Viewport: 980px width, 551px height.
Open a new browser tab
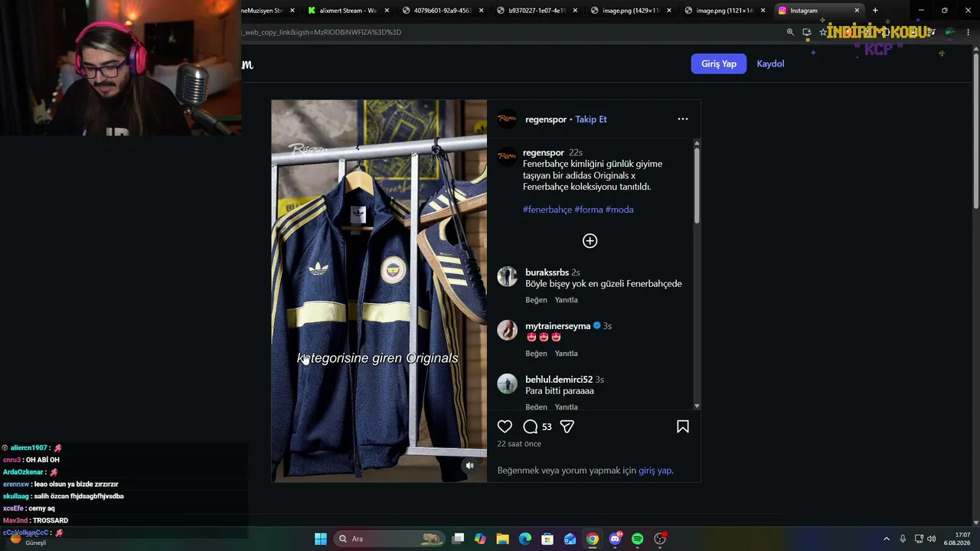[875, 11]
